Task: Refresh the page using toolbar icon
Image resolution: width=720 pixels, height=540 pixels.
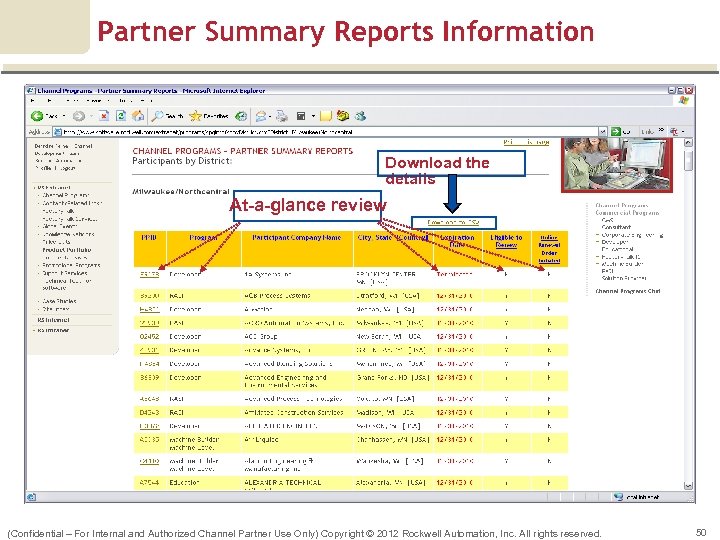Action: 121,116
